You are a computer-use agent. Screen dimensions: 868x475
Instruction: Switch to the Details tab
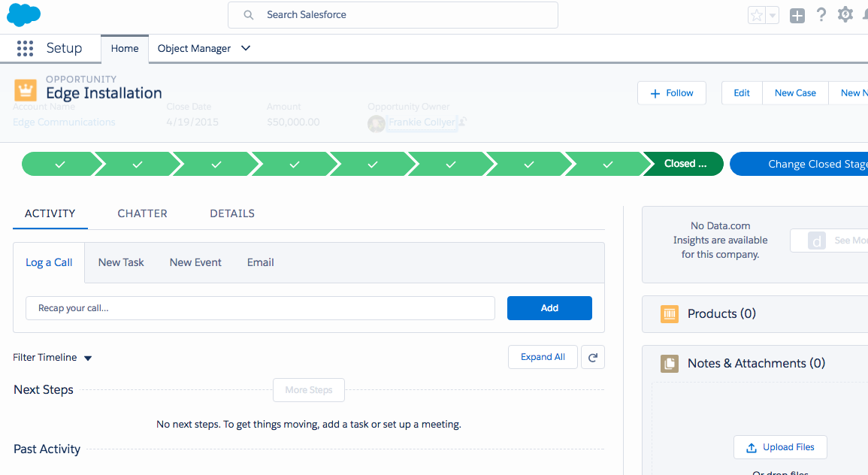(232, 213)
